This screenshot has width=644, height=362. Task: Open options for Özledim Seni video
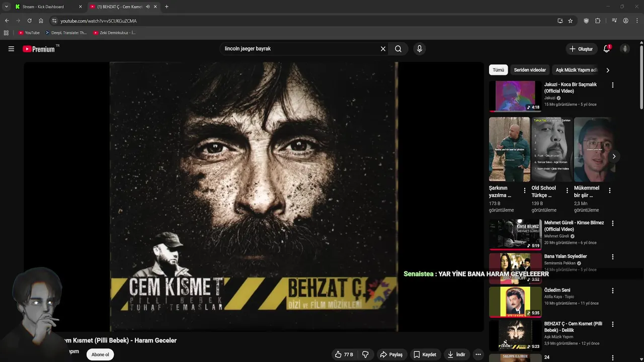[612, 290]
